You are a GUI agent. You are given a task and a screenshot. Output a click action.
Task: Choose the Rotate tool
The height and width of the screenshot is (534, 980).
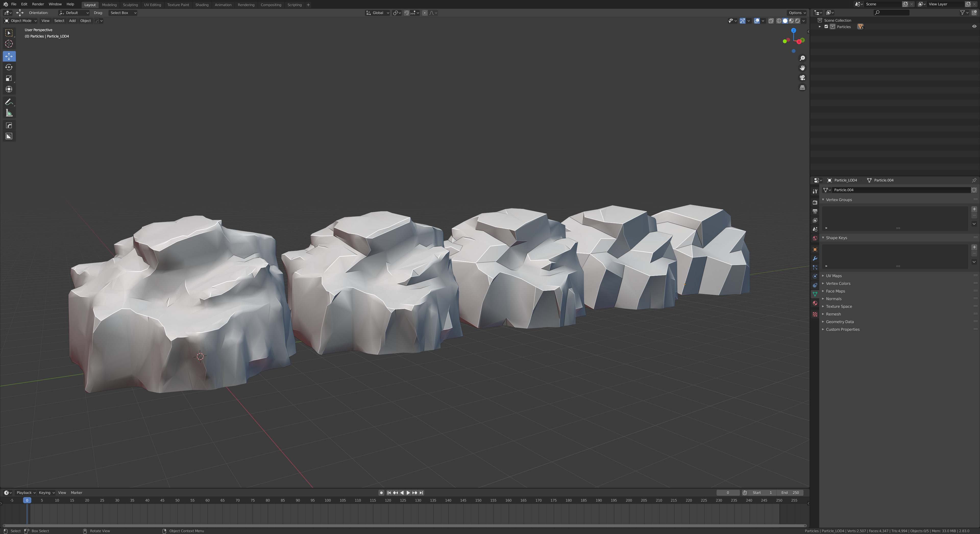pos(9,67)
